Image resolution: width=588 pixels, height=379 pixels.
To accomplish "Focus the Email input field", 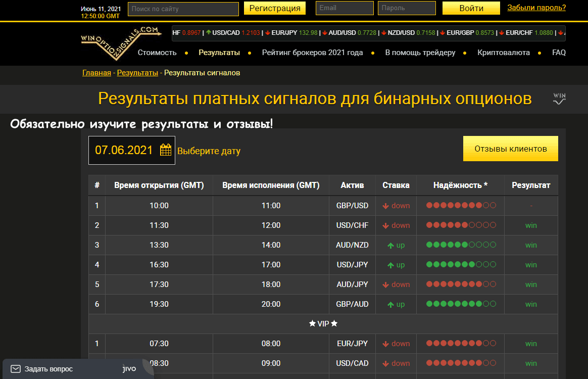I will [x=345, y=8].
